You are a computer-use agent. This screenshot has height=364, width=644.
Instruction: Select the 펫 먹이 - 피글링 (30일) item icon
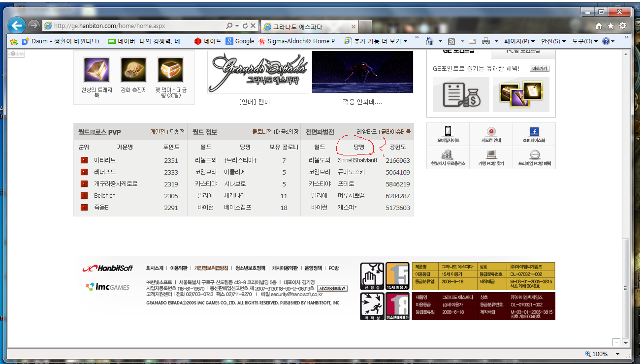click(170, 70)
